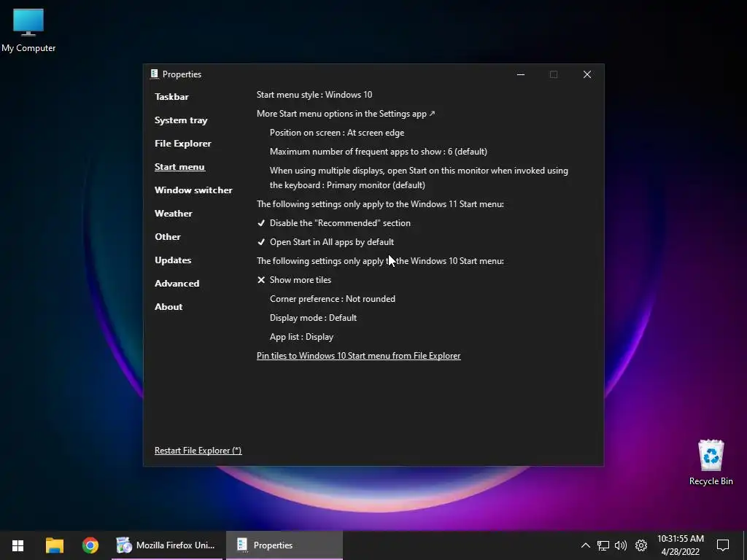Open File Explorer from the taskbar
This screenshot has width=747, height=560.
coord(54,545)
